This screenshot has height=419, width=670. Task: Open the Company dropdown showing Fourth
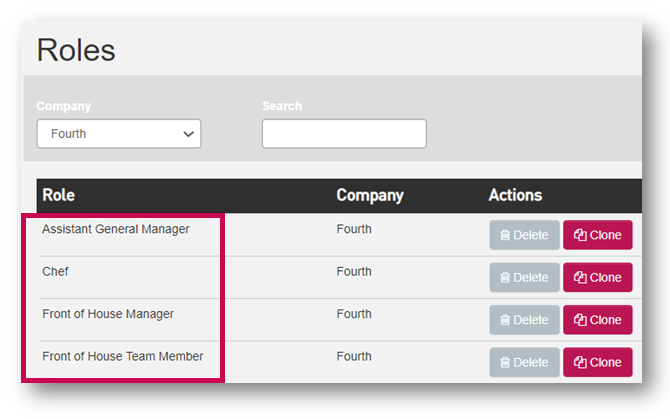tap(118, 134)
